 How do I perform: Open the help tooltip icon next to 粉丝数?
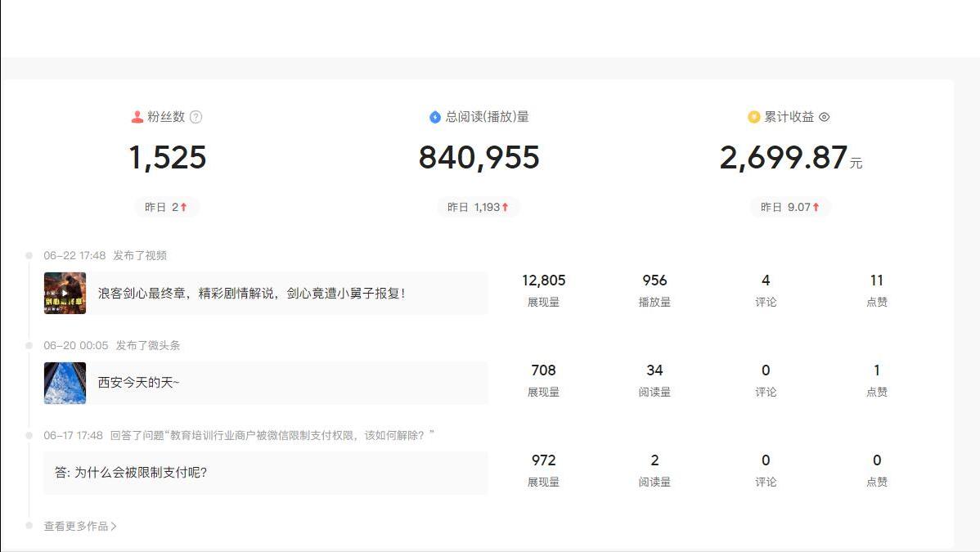195,116
